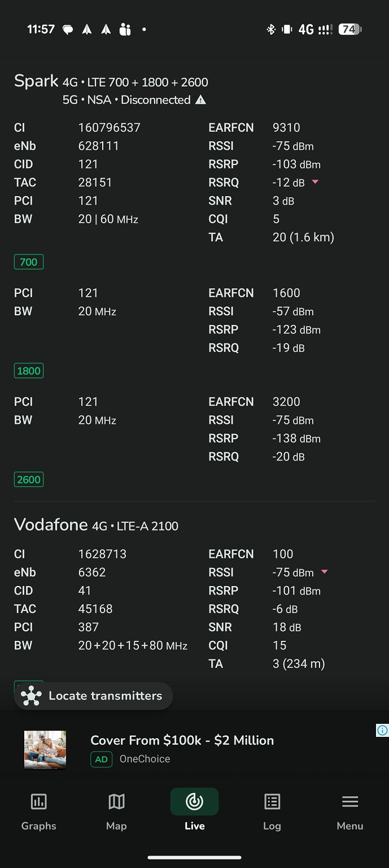Tap the 5G disconnected warning triangle

point(200,100)
